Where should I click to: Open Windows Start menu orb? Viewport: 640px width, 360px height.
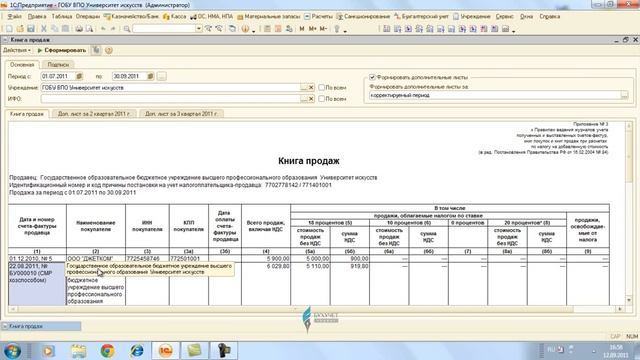12,351
